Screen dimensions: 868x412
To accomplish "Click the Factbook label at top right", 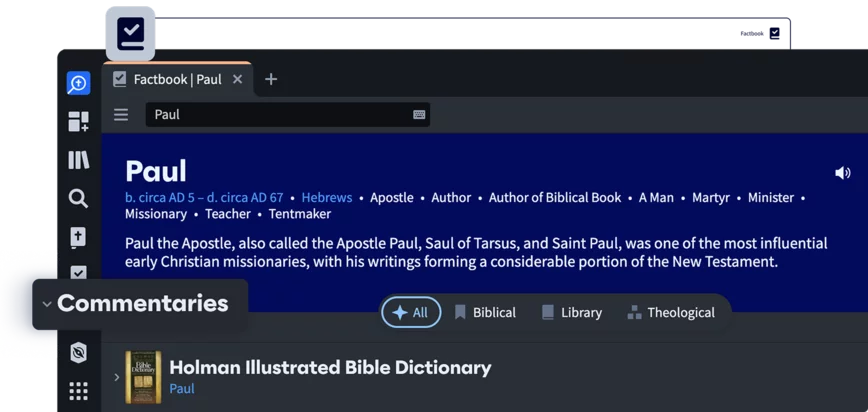I will pyautogui.click(x=752, y=34).
